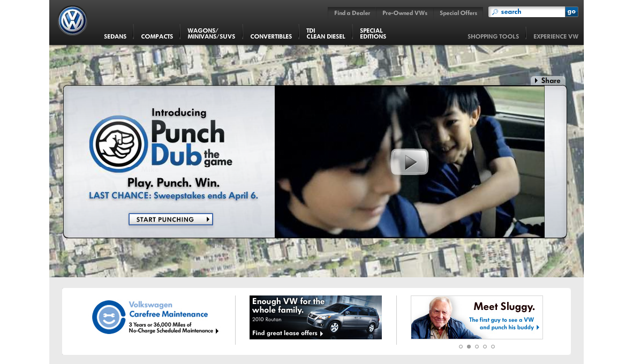Select the first carousel dot
Viewport: 618px width, 364px height.
tap(461, 347)
